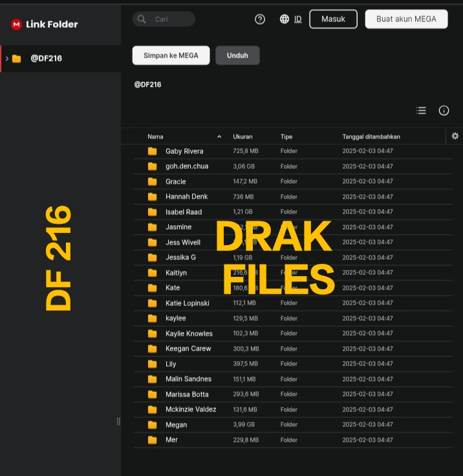Click the Lily folder icon

click(x=152, y=363)
